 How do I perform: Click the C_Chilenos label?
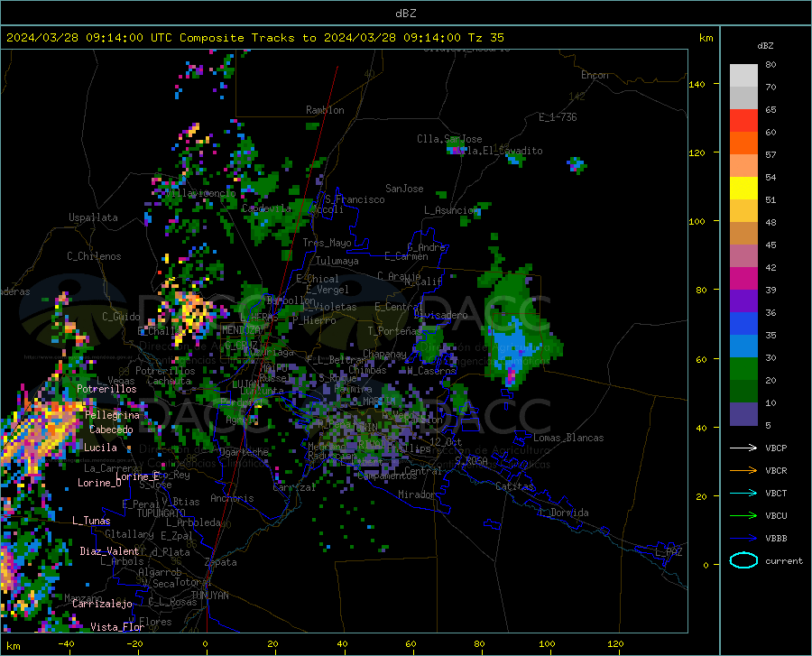coord(94,256)
